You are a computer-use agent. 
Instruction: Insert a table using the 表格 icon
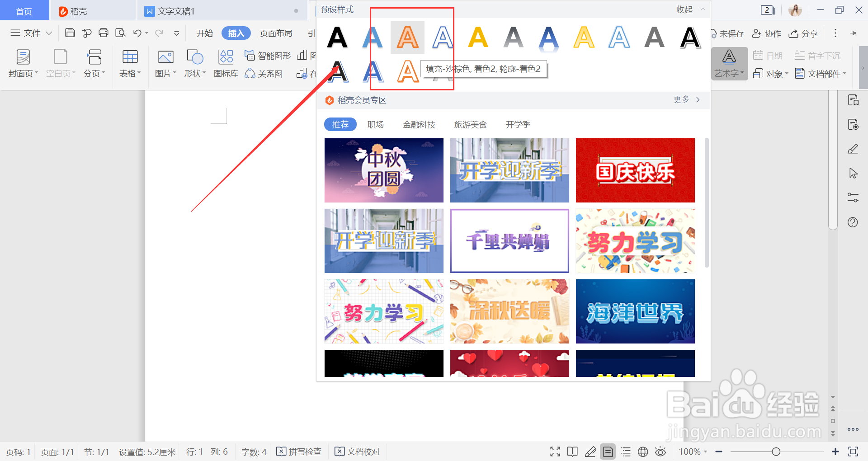pyautogui.click(x=129, y=63)
